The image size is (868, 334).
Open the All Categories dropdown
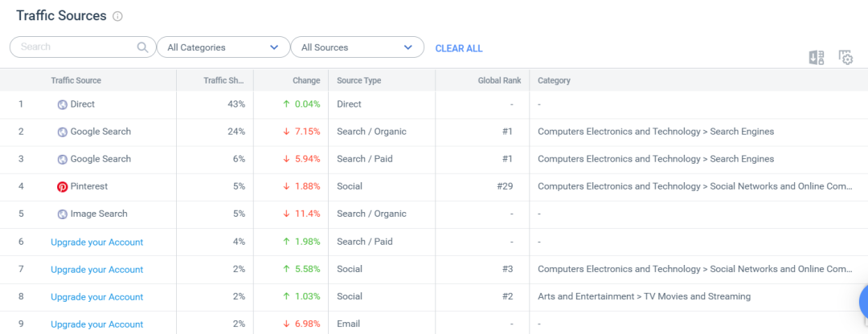click(x=223, y=47)
